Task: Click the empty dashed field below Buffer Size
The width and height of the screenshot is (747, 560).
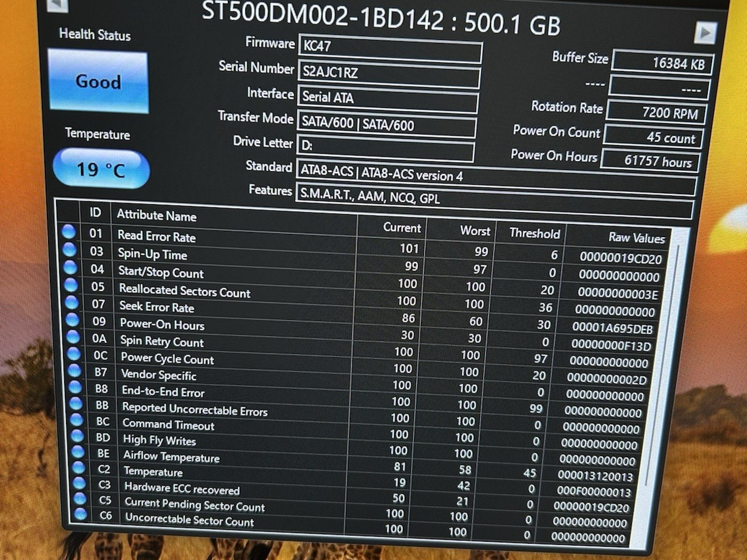Action: click(659, 87)
